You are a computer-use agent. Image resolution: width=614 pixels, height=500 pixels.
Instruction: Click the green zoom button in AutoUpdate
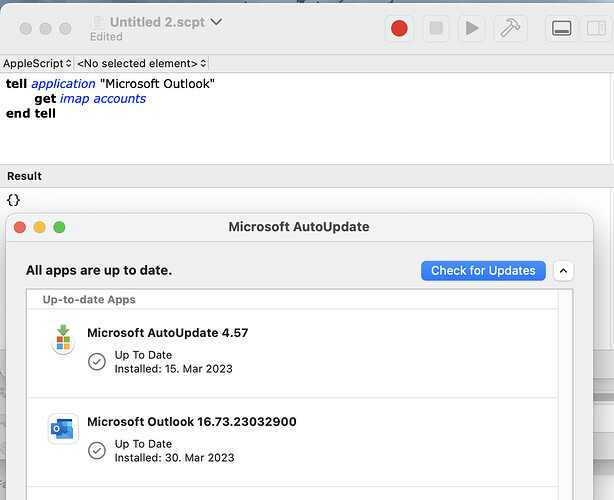point(59,227)
